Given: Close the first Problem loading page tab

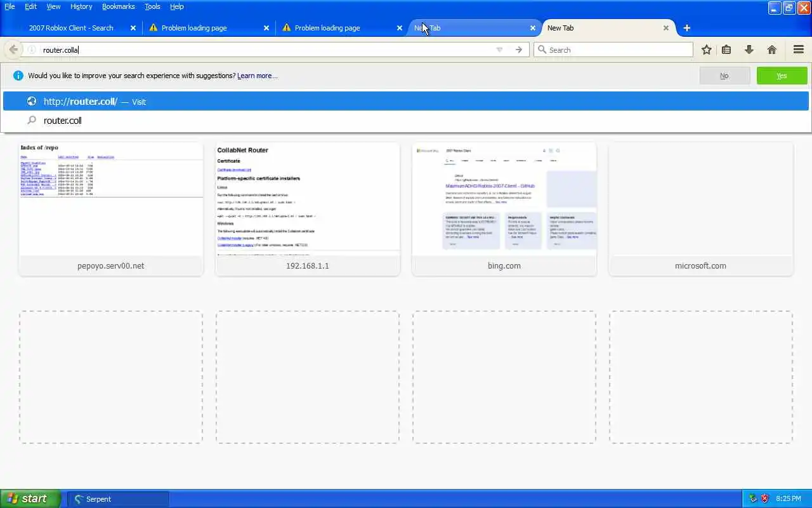Looking at the screenshot, I should (266, 28).
